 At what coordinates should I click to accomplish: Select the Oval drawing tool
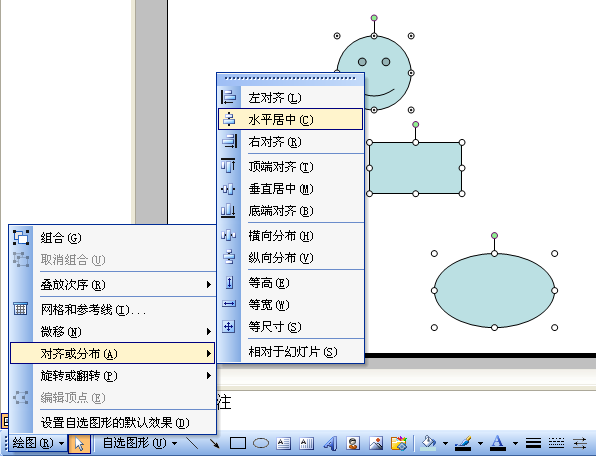point(261,443)
